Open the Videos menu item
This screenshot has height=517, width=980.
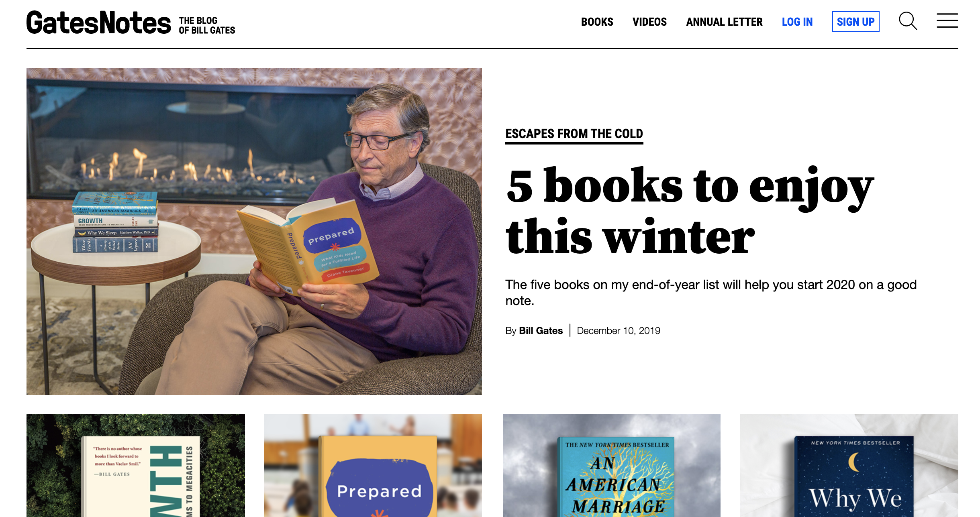pos(649,22)
